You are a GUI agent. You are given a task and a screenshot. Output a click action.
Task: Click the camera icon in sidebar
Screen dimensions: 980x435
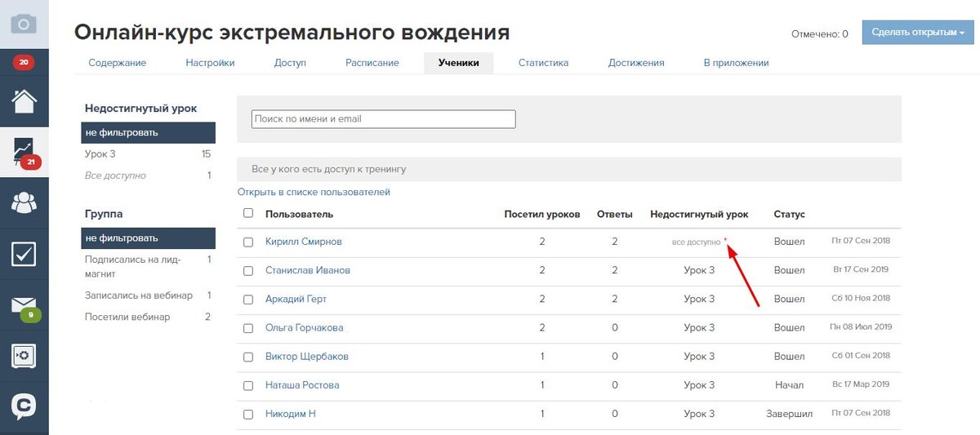24,24
